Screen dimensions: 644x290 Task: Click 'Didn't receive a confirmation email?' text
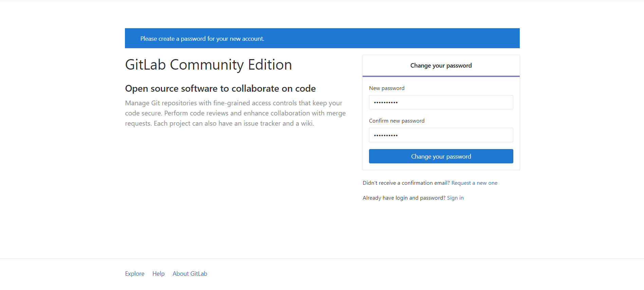[406, 183]
